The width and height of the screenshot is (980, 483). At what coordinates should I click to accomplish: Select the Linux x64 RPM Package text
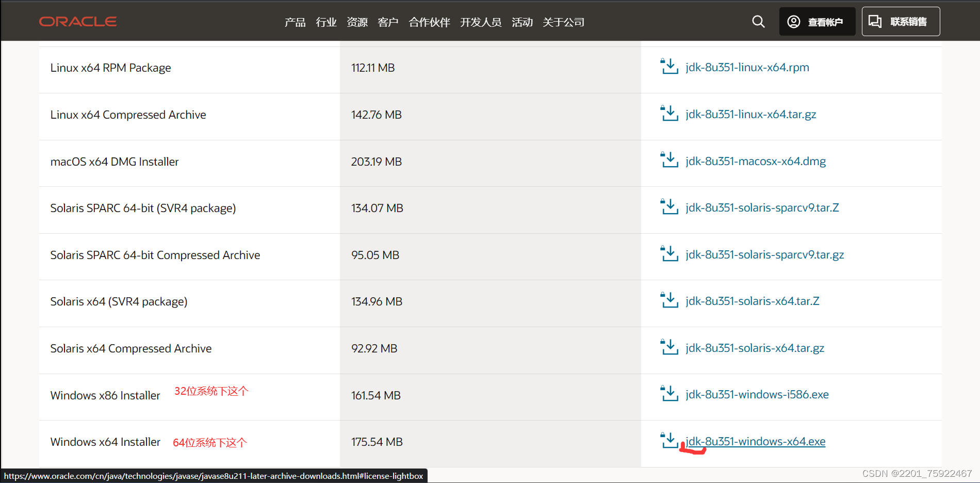(x=110, y=68)
